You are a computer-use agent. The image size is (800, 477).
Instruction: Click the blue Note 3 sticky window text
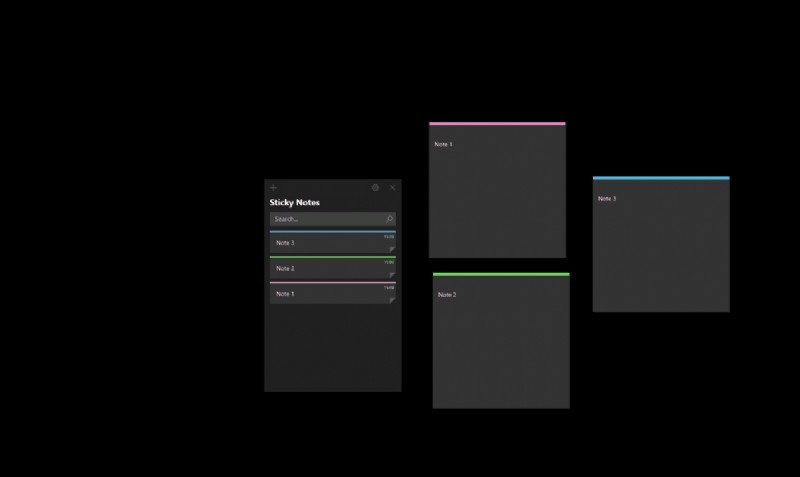tap(607, 198)
